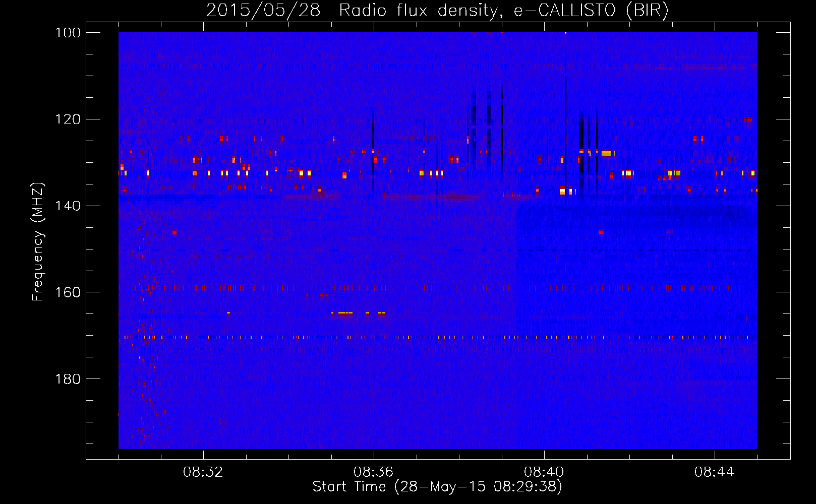Viewport: 816px width, 504px height.
Task: Click the 100 frequency tick label
Action: tap(68, 33)
